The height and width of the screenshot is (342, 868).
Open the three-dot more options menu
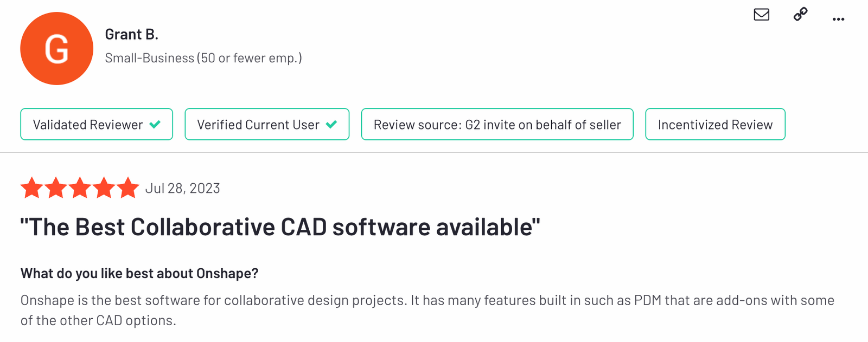pyautogui.click(x=838, y=20)
